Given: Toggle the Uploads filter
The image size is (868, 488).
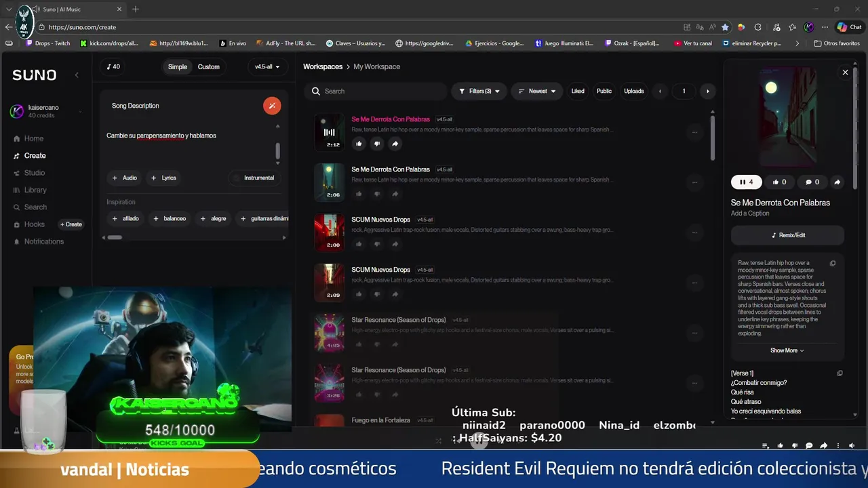Looking at the screenshot, I should (x=634, y=91).
